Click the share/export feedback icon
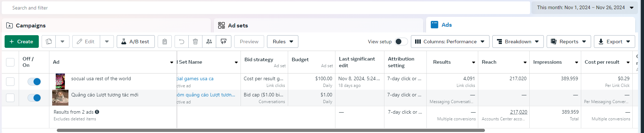Image resolution: width=644 pixels, height=133 pixels. click(224, 42)
